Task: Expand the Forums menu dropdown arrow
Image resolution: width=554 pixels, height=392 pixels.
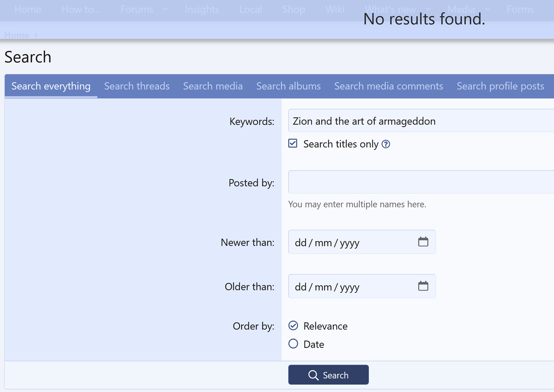Action: tap(165, 9)
